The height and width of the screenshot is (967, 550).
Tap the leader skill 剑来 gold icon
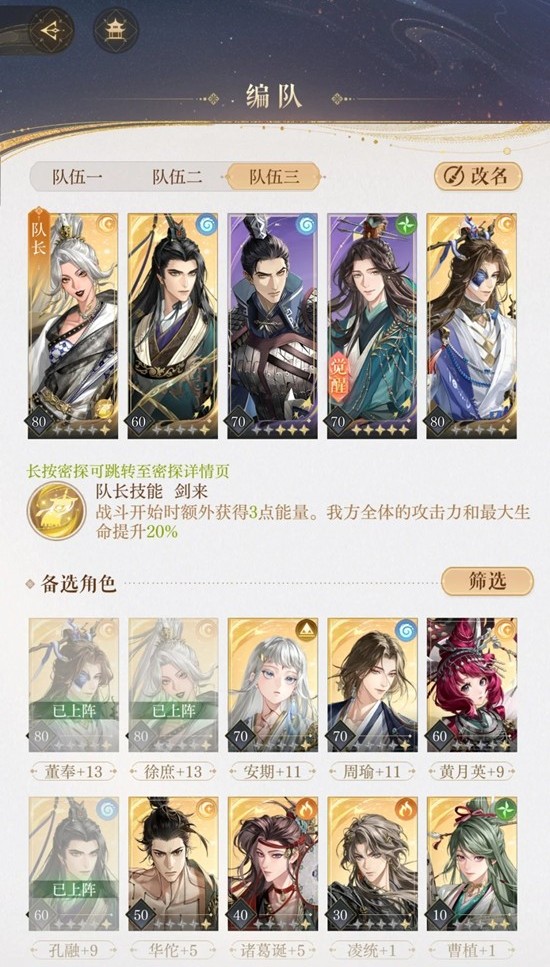click(56, 510)
